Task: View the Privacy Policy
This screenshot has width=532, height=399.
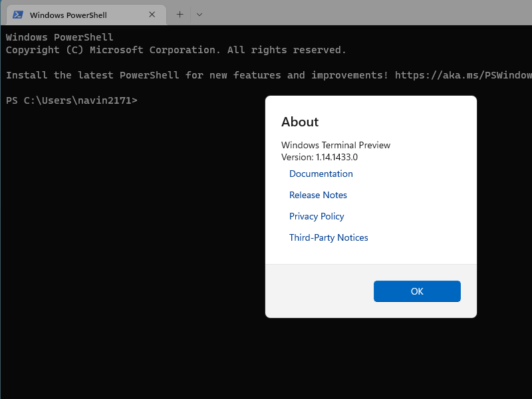Action: click(x=317, y=216)
